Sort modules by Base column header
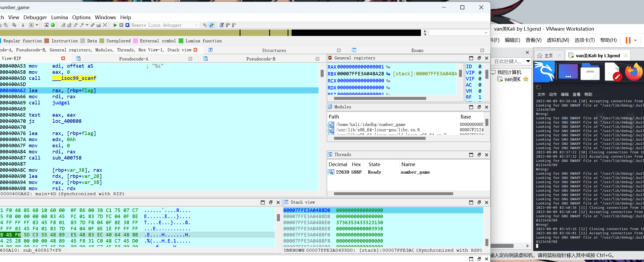The height and width of the screenshot is (262, 644). [466, 117]
